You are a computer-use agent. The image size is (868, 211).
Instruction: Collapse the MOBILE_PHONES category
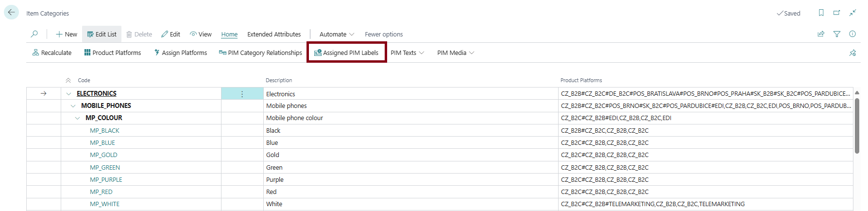point(73,106)
